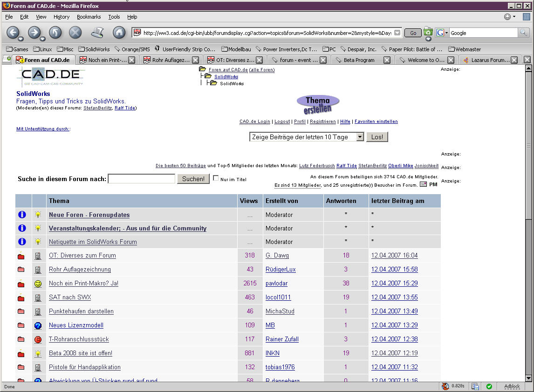Click the PM envelope icon
The width and height of the screenshot is (534, 392).
[423, 184]
